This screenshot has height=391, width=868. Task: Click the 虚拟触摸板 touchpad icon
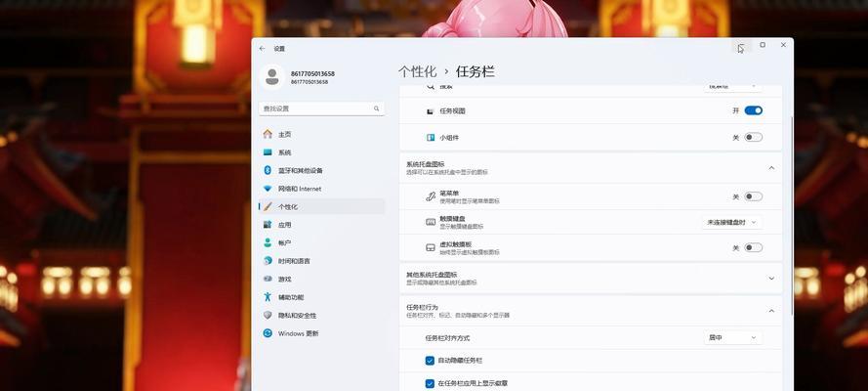[431, 247]
